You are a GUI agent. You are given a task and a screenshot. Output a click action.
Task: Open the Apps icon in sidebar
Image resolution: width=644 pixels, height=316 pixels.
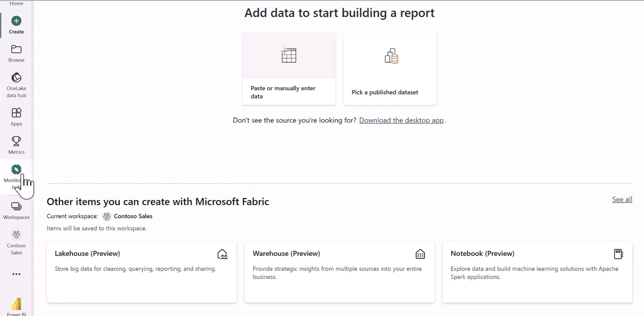click(16, 113)
